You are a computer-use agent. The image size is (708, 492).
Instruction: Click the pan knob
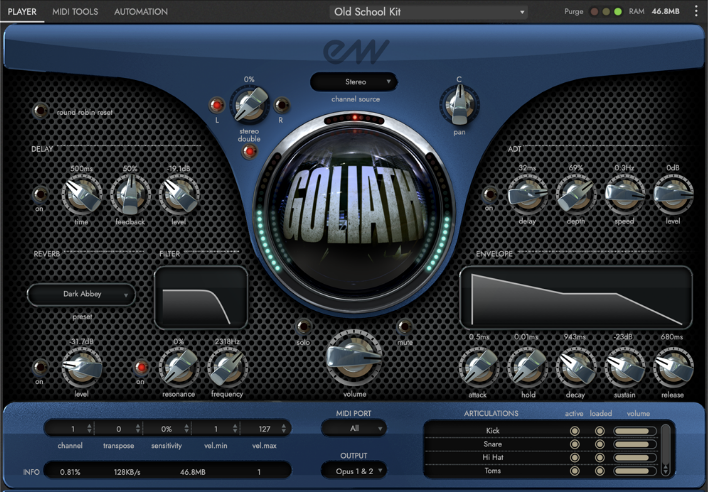(x=458, y=101)
